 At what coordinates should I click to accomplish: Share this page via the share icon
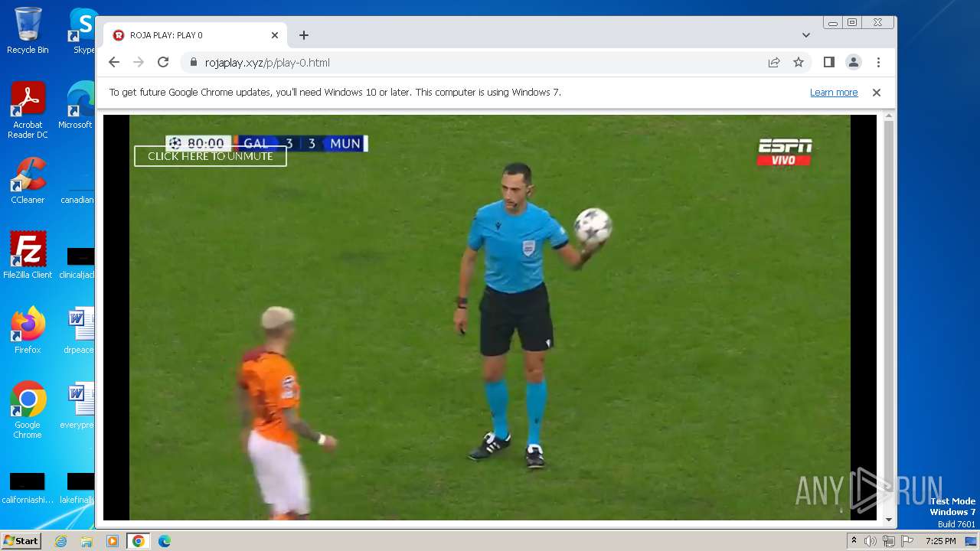tap(774, 63)
